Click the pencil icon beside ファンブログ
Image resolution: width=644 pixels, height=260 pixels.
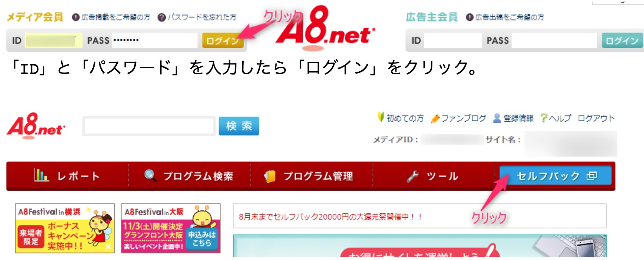[435, 119]
